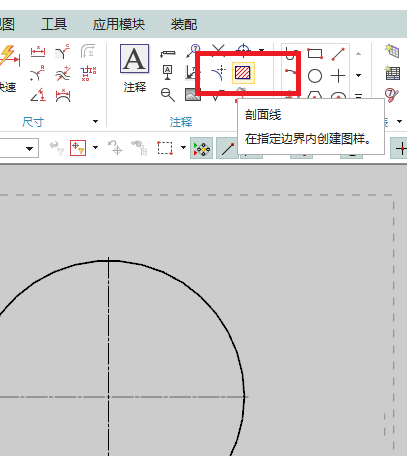Select the datum feature symbol icon

pos(168,73)
